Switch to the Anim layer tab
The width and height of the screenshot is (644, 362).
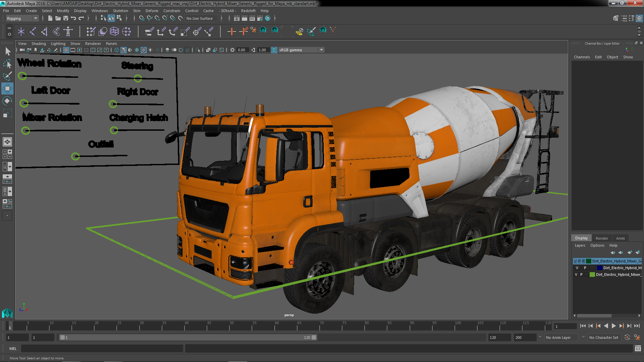tap(620, 238)
